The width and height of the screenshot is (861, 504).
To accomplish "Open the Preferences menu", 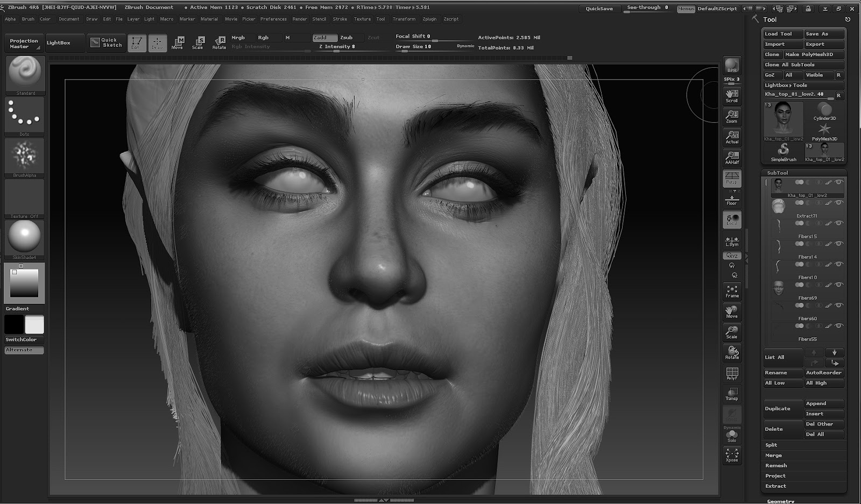I will pyautogui.click(x=273, y=19).
